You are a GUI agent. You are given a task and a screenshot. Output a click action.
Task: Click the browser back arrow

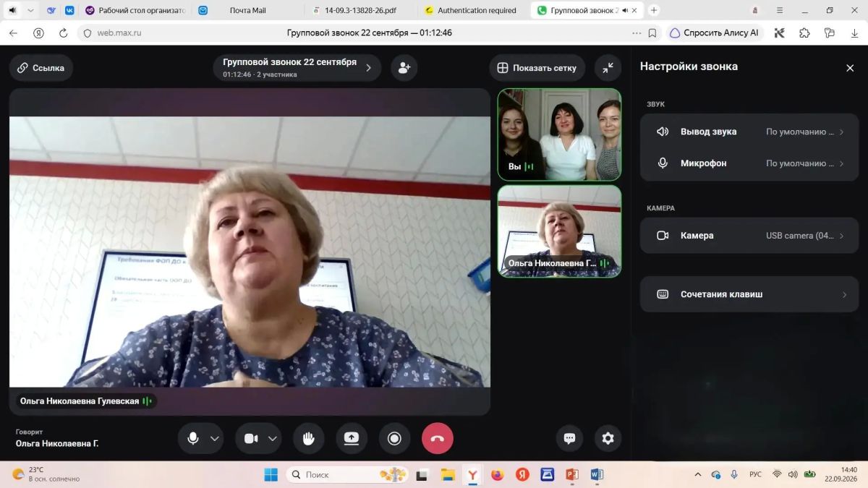tap(13, 33)
